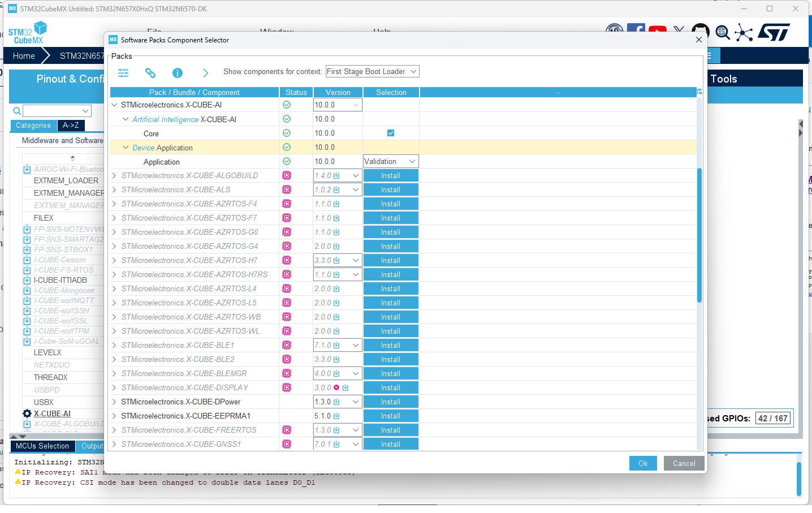812x513 pixels.
Task: Click the ST Community network icon
Action: (744, 32)
